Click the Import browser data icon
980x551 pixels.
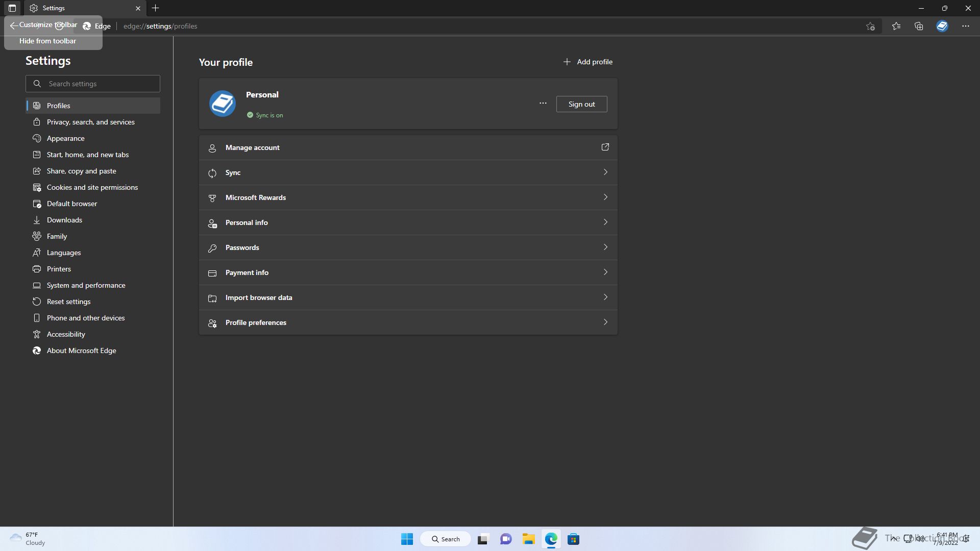(212, 298)
